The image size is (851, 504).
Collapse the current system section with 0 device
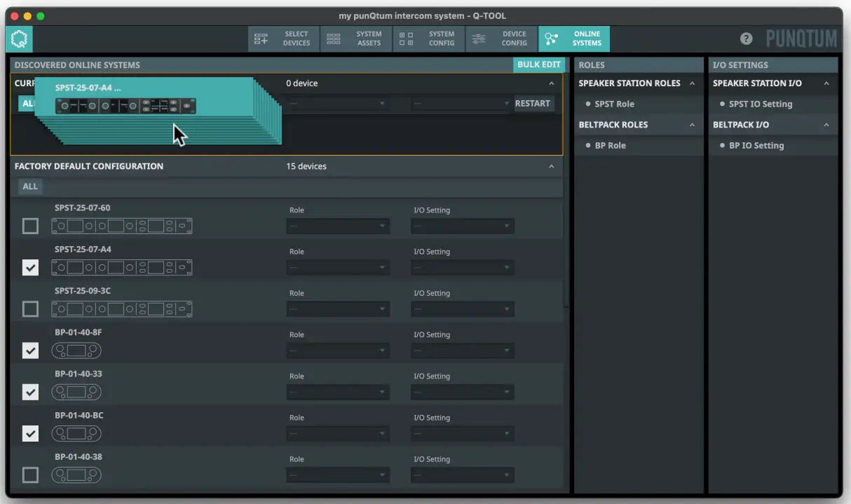551,83
